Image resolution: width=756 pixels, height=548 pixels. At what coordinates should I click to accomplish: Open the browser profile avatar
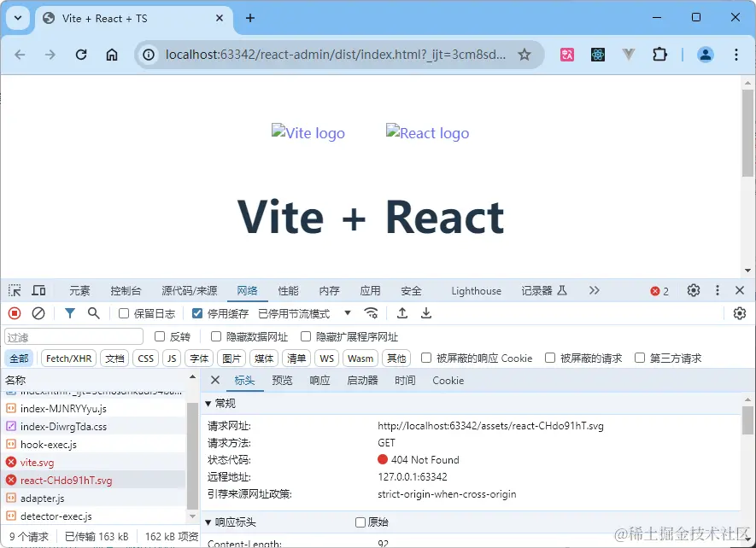[x=706, y=55]
